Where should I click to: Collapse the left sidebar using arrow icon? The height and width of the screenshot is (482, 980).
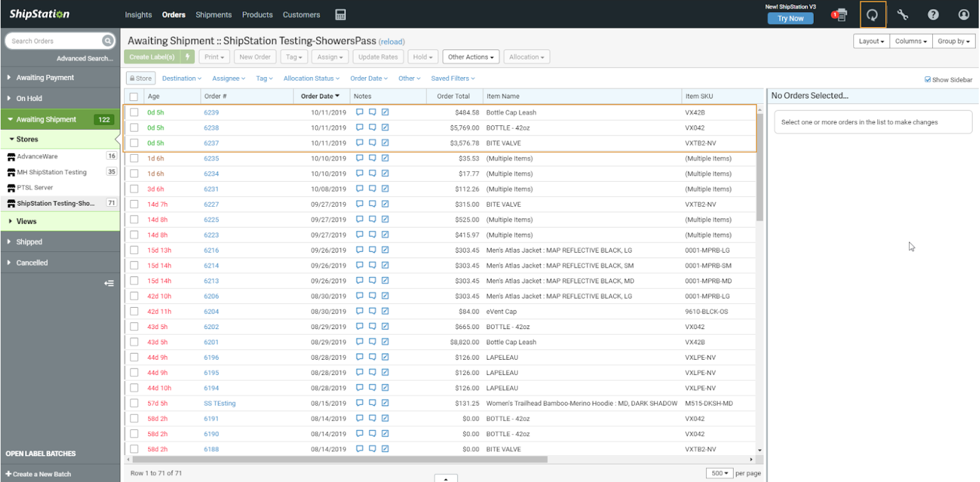tap(109, 283)
